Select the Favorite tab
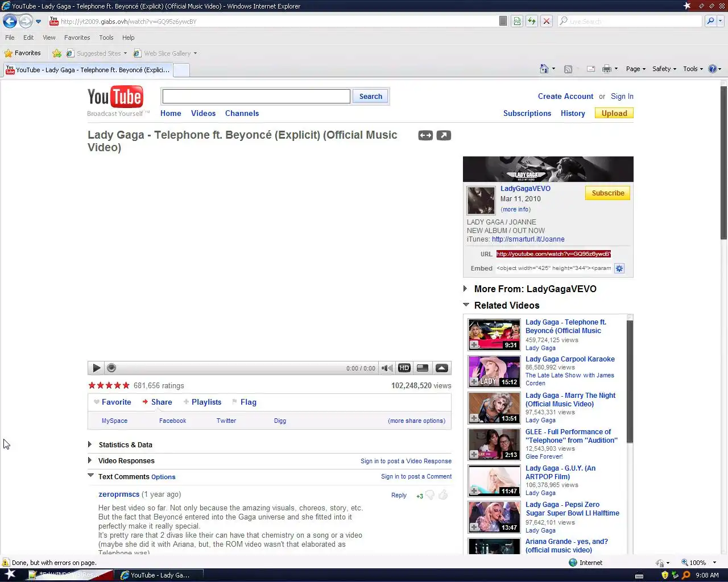This screenshot has height=582, width=728. point(112,402)
